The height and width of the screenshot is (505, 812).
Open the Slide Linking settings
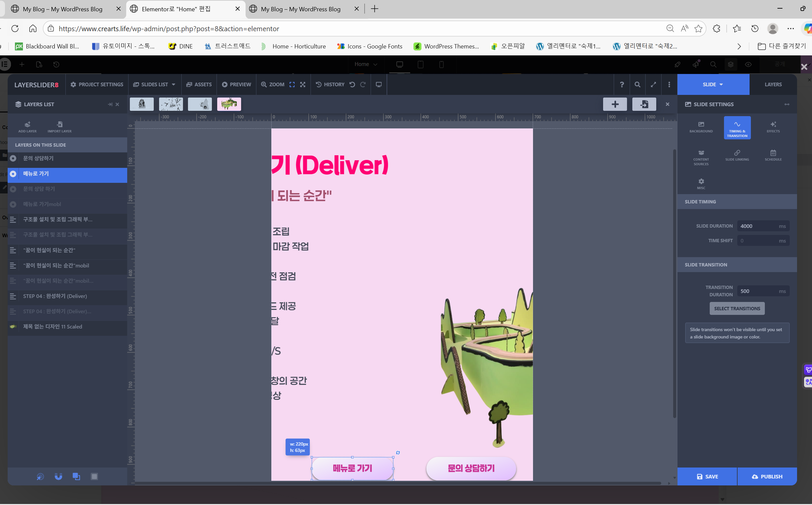tap(737, 155)
